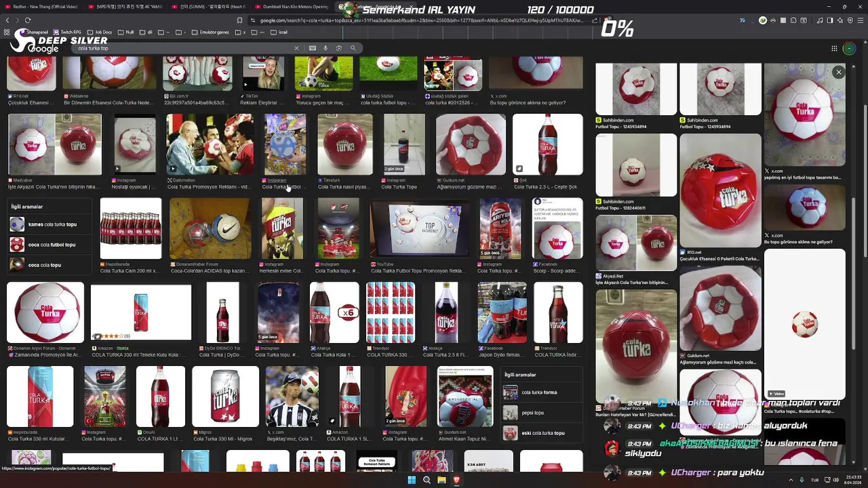Select related search kames cola turka topu
The height and width of the screenshot is (488, 868).
(50, 224)
